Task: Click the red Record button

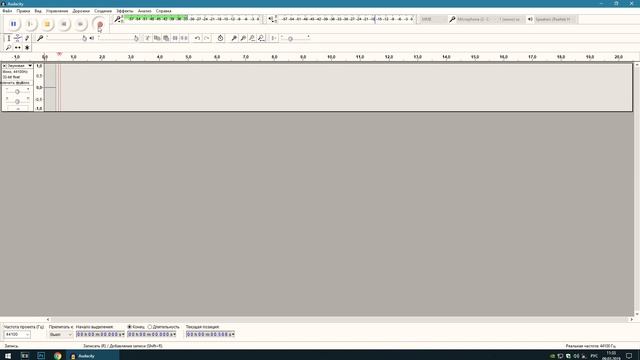Action: point(100,24)
